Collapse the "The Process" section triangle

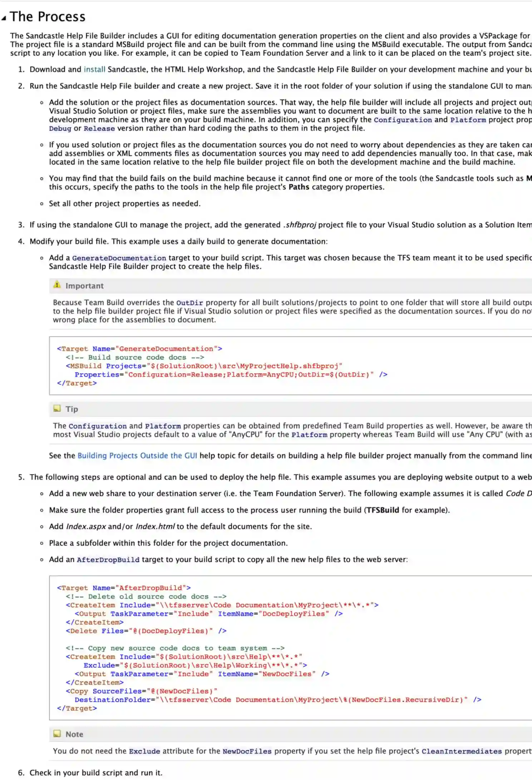click(4, 18)
